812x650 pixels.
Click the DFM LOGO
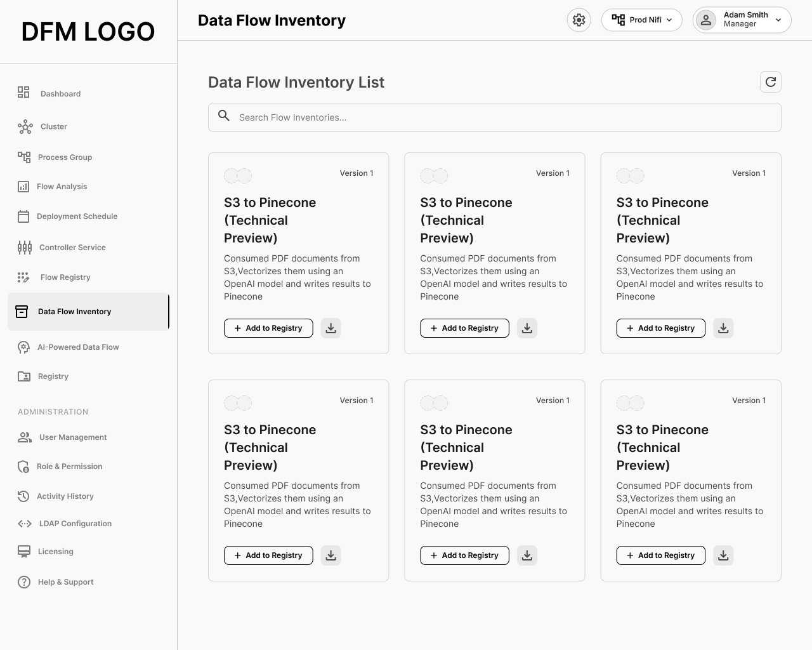click(88, 31)
